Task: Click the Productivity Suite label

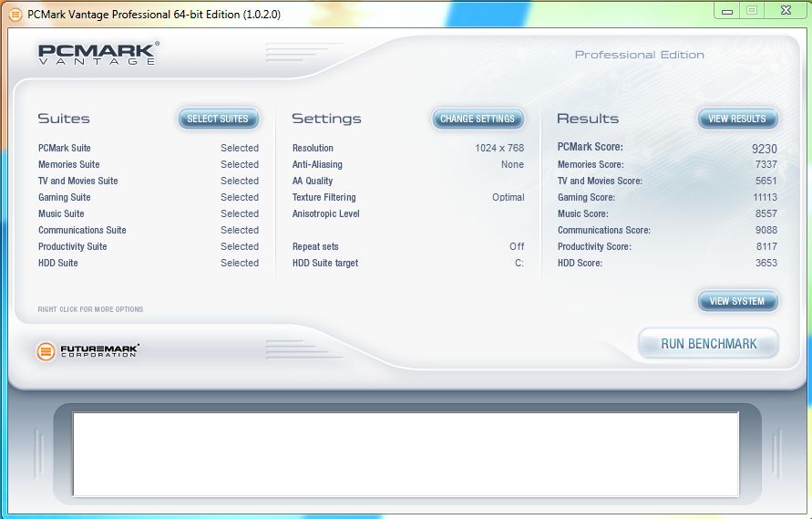Action: [73, 247]
